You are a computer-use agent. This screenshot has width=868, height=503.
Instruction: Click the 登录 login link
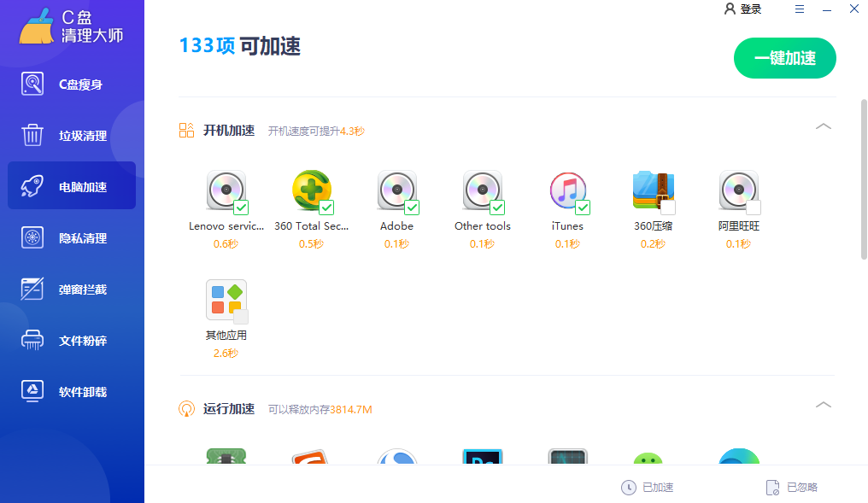tap(751, 9)
